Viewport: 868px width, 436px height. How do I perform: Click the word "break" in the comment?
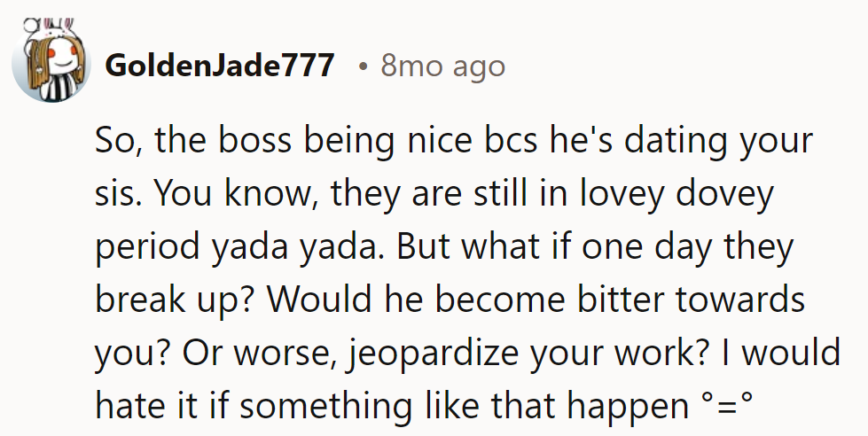[136, 300]
